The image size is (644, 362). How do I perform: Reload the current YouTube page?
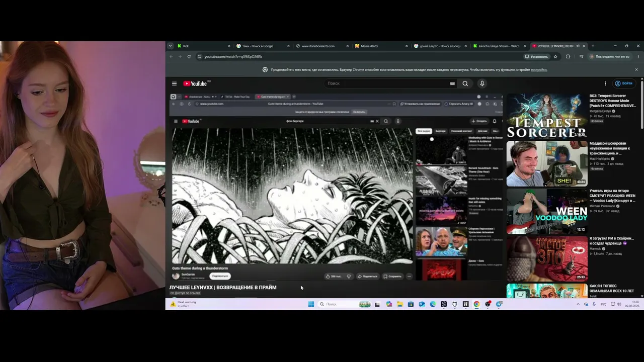pos(189,56)
